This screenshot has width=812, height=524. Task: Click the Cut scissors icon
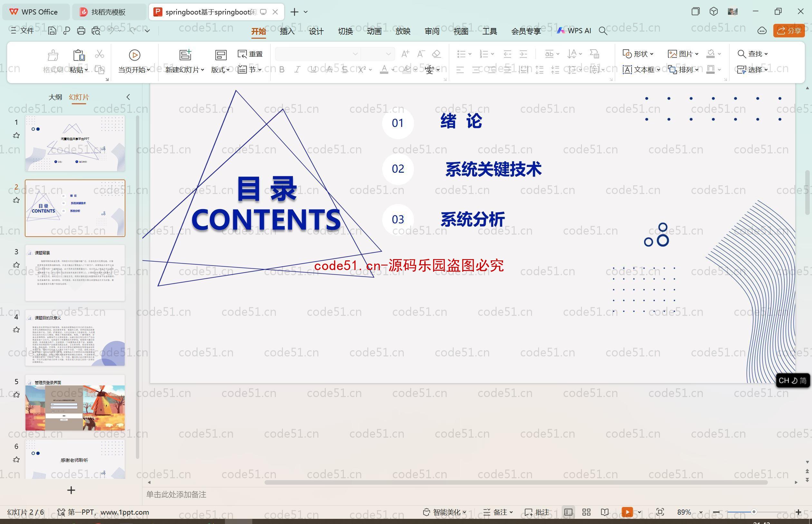tap(99, 54)
